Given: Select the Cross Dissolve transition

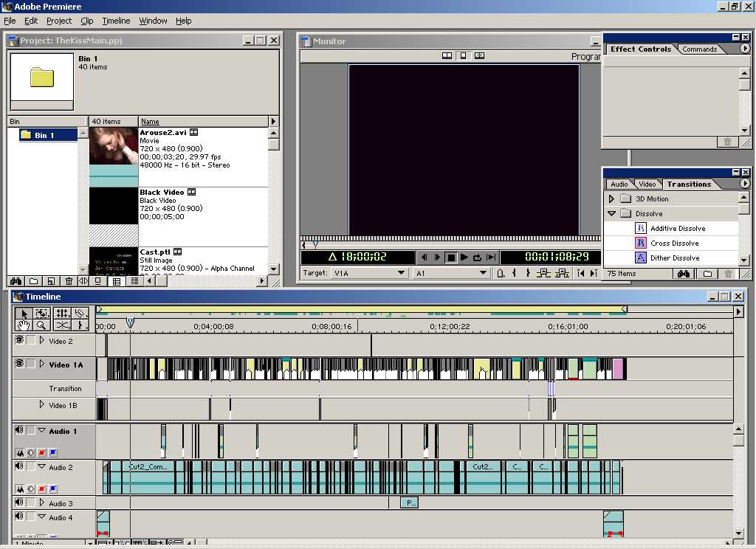Looking at the screenshot, I should point(674,244).
